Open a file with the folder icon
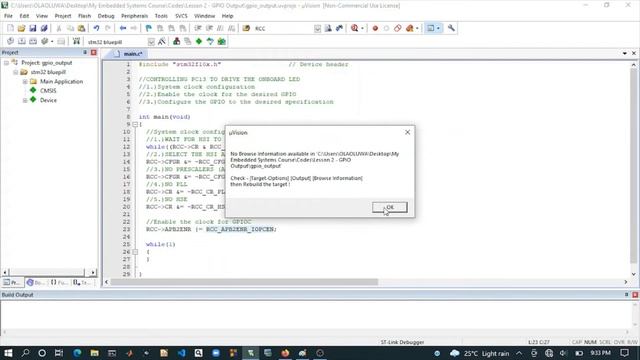640x360 pixels. click(x=21, y=28)
